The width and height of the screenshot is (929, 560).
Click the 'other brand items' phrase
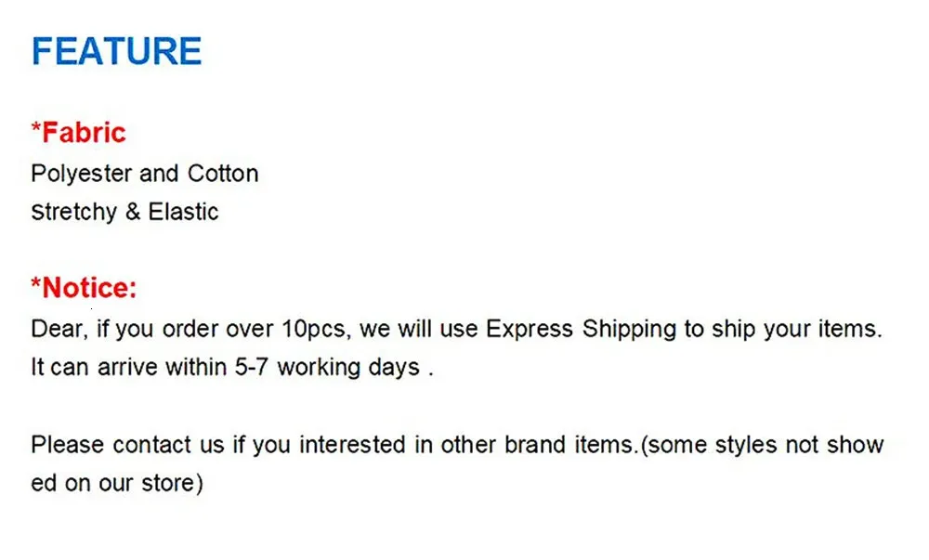pyautogui.click(x=536, y=445)
